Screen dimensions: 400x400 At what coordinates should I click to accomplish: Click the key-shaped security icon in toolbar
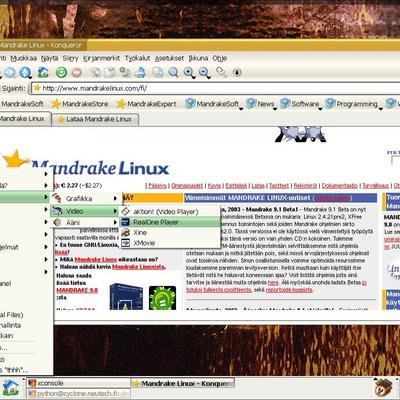click(x=221, y=72)
